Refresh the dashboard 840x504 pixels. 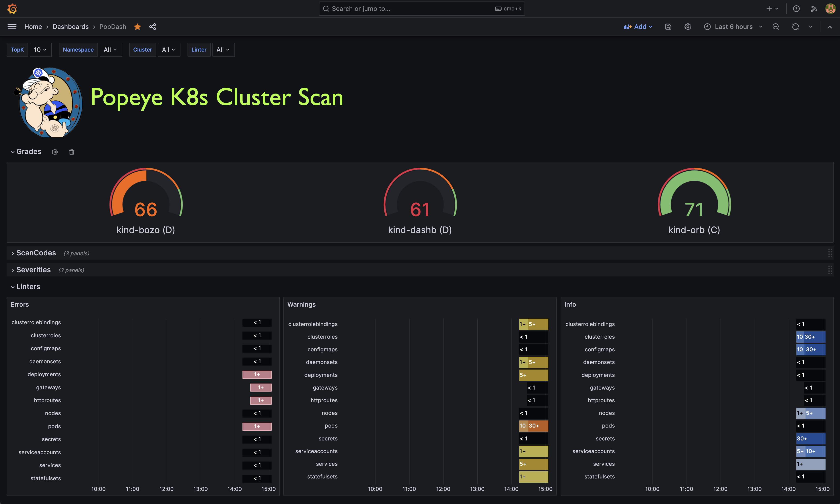coord(796,26)
